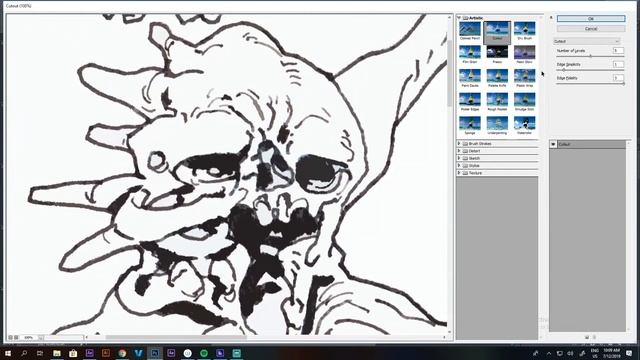Select the Palette Knife filter thumbnail
640x360 pixels.
point(497,76)
